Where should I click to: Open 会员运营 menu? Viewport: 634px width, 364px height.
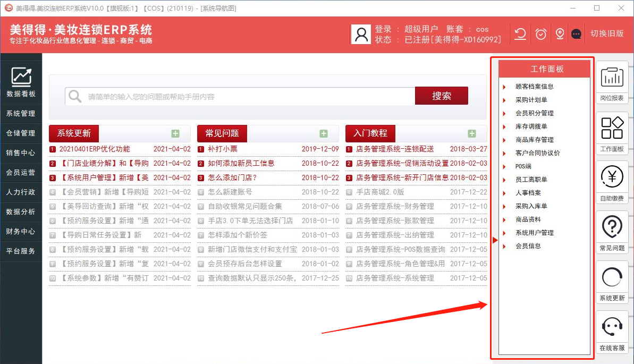click(x=21, y=172)
